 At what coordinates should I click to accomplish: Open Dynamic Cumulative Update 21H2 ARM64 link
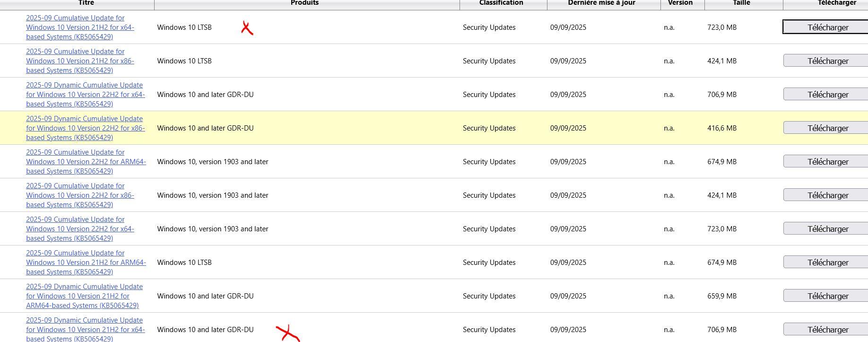(x=84, y=296)
